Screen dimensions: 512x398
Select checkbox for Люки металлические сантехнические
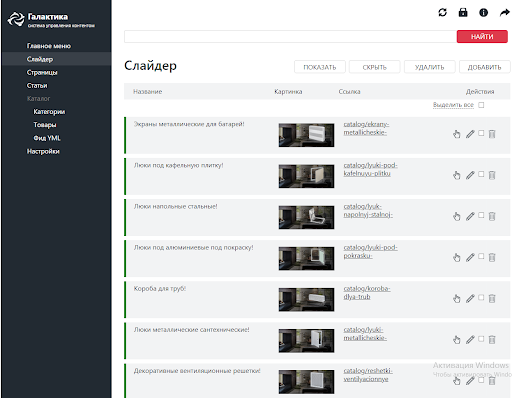tap(481, 339)
